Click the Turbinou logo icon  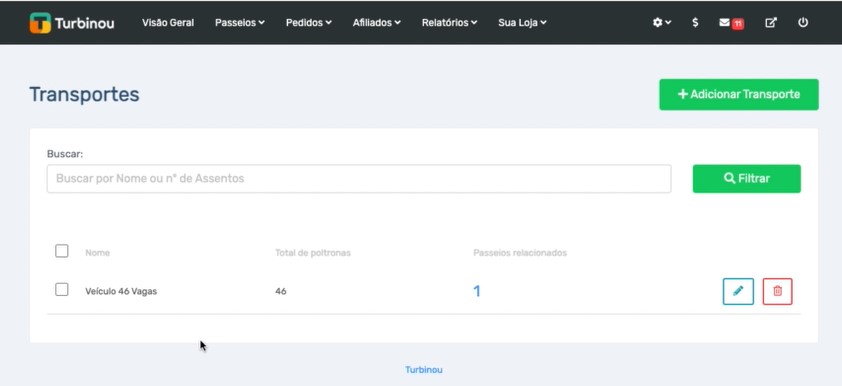click(40, 23)
